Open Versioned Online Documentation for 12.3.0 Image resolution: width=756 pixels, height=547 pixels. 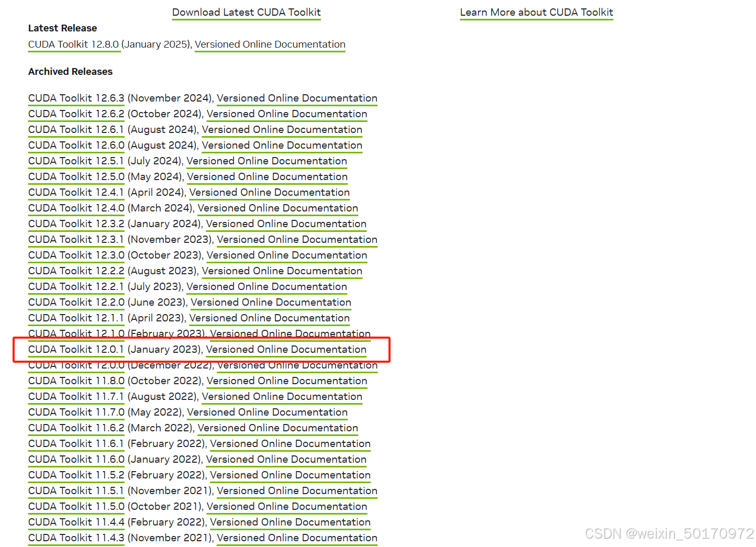click(x=287, y=255)
